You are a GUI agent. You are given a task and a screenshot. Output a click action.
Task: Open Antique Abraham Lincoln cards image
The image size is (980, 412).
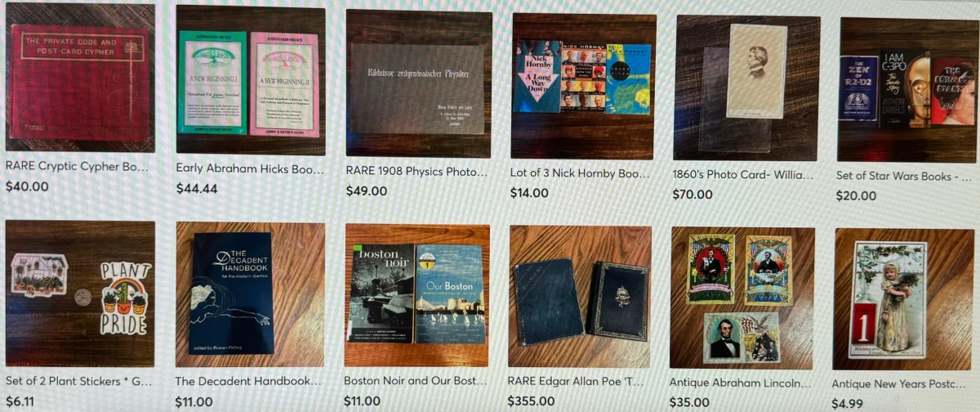point(742,298)
